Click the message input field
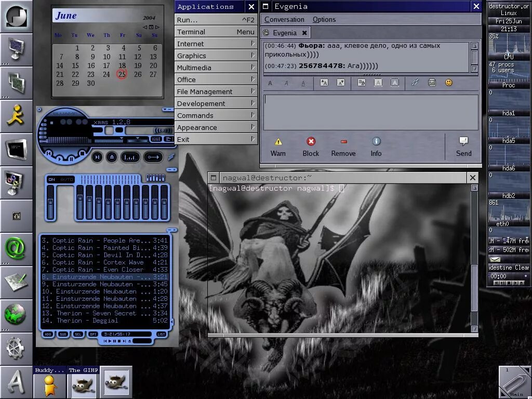The height and width of the screenshot is (399, 532). click(371, 112)
